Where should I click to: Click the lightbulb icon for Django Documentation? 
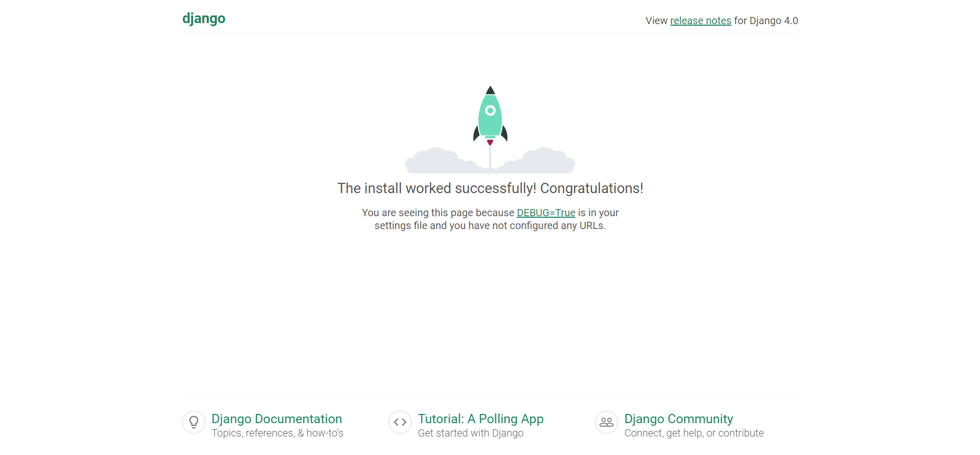pyautogui.click(x=194, y=422)
